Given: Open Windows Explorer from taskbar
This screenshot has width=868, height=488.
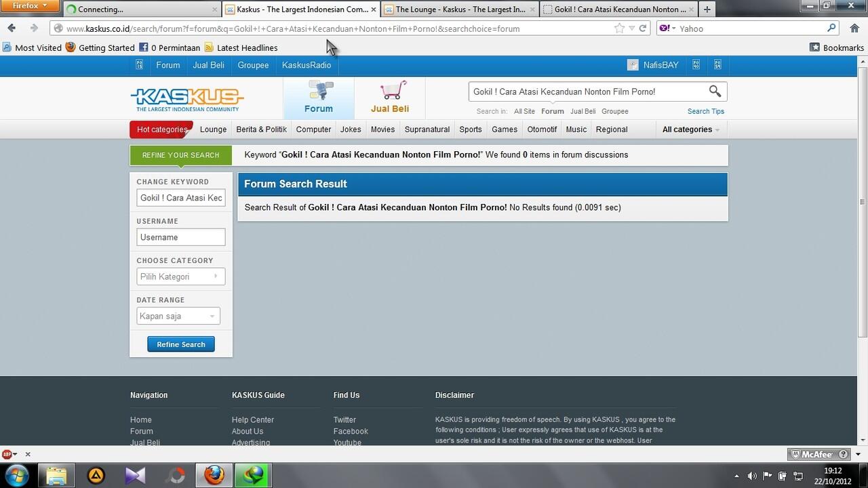Looking at the screenshot, I should 56,475.
